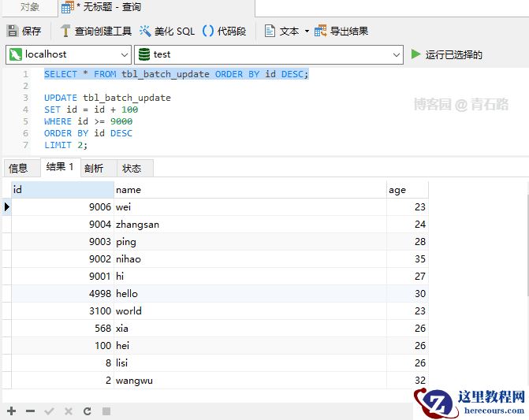Screen dimensions: 529x420
Task: Click the name cell 'hello'
Action: [251, 294]
